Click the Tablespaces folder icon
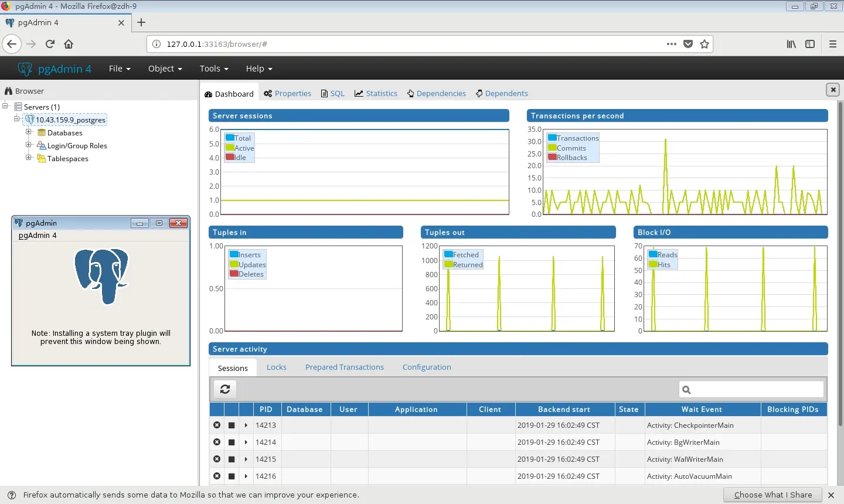This screenshot has height=504, width=844. coord(42,158)
